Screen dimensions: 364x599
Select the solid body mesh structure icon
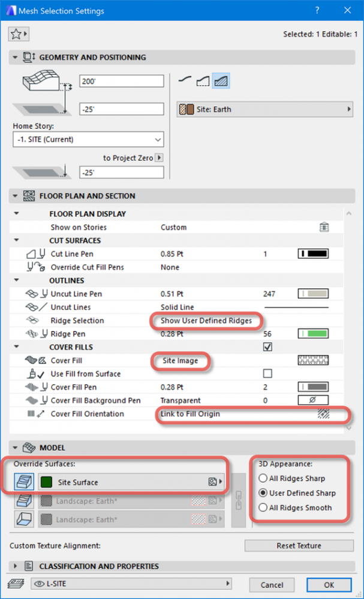[x=221, y=80]
